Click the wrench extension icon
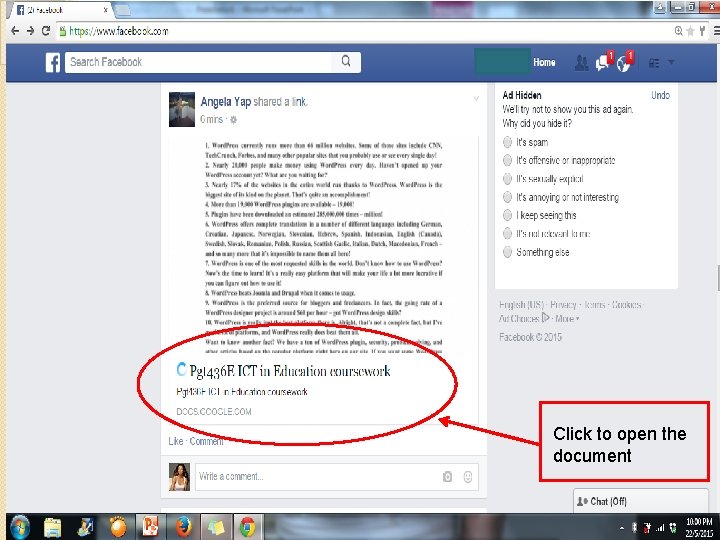This screenshot has width=720, height=540. 702,31
